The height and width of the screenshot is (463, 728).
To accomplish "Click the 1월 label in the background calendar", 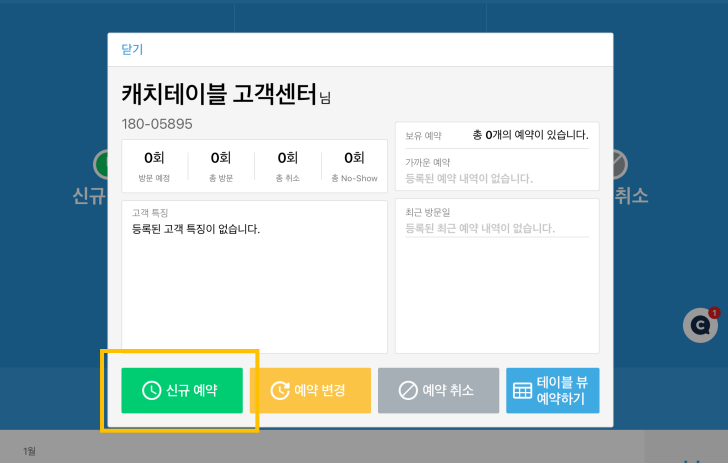I will click(x=29, y=451).
